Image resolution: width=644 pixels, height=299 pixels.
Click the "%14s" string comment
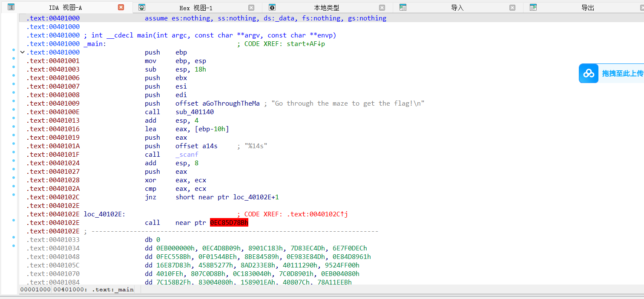tap(256, 146)
